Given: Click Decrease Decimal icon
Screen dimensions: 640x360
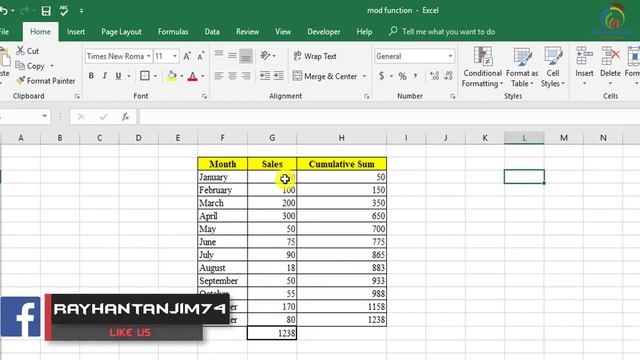Looking at the screenshot, I should point(448,76).
